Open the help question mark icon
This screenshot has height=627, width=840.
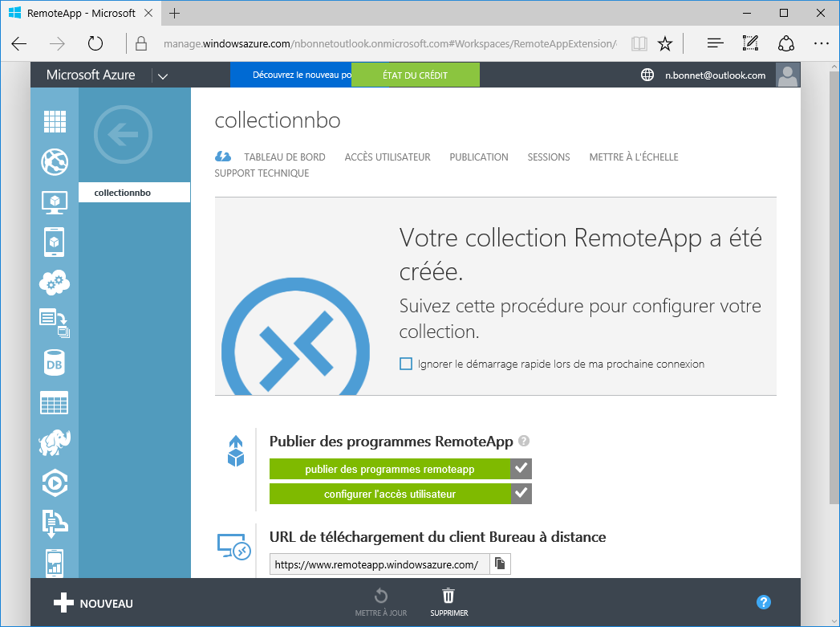click(x=764, y=603)
